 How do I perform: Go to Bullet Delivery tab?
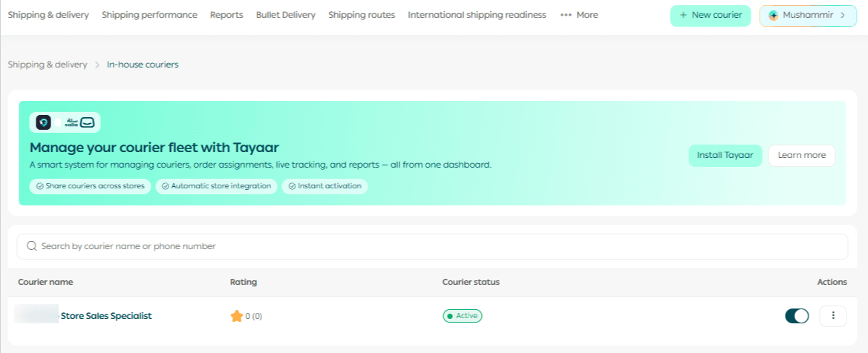point(286,15)
